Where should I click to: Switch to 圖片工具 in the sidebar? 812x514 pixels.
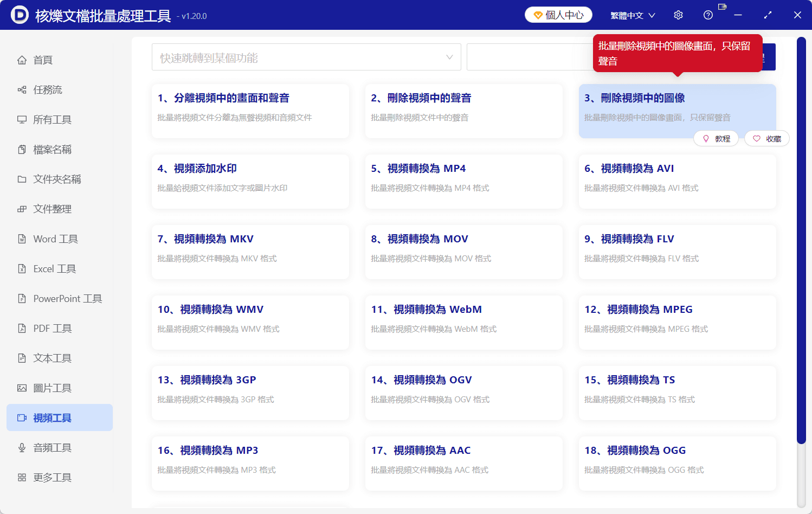pyautogui.click(x=60, y=388)
